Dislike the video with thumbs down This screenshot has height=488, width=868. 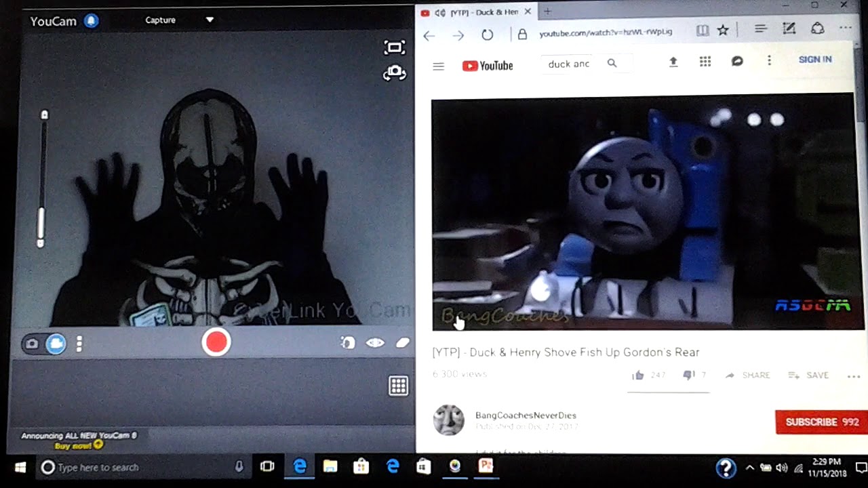688,375
